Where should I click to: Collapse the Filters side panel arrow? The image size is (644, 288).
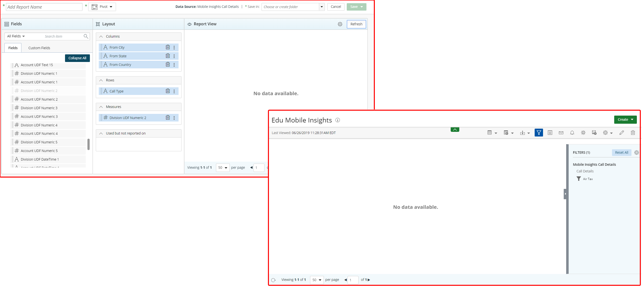click(x=565, y=194)
